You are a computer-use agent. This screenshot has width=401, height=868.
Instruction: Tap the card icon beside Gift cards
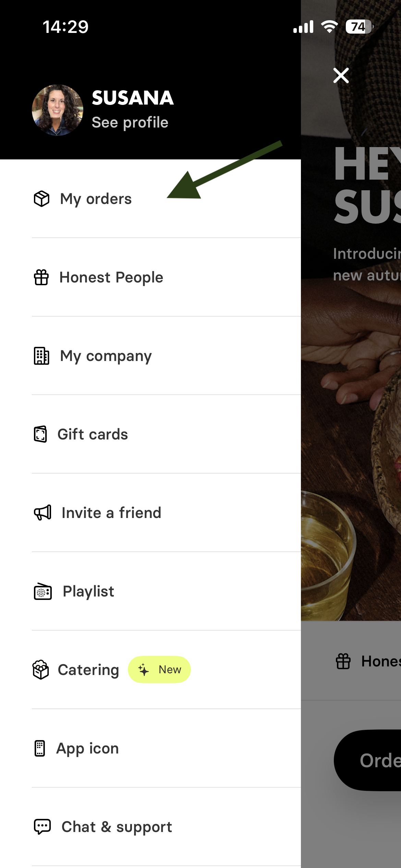pos(40,434)
